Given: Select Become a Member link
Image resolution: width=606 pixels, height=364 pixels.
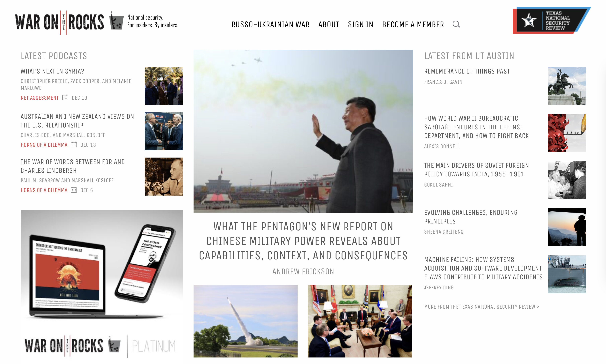Looking at the screenshot, I should point(413,24).
